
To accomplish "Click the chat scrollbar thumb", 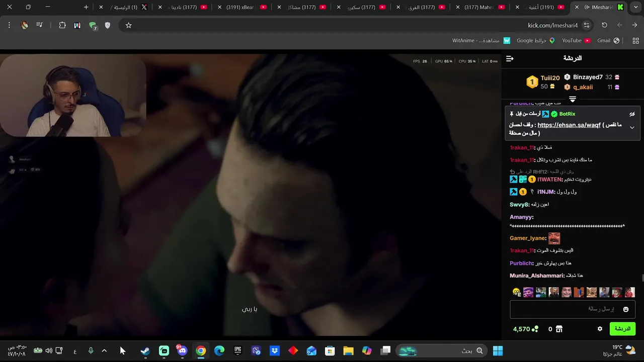I will tap(642, 279).
